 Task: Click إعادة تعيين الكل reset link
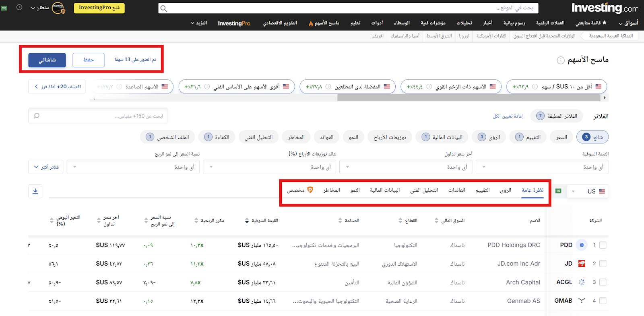click(x=508, y=116)
